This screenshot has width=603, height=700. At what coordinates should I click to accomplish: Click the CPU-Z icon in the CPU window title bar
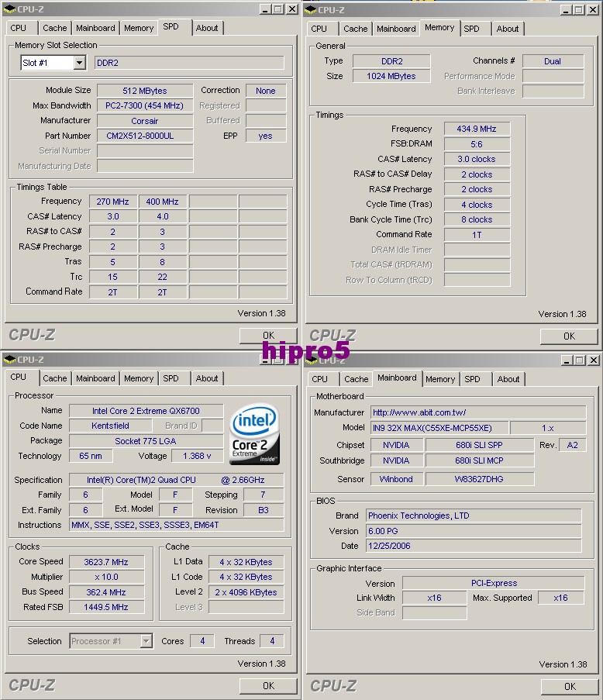coord(9,360)
